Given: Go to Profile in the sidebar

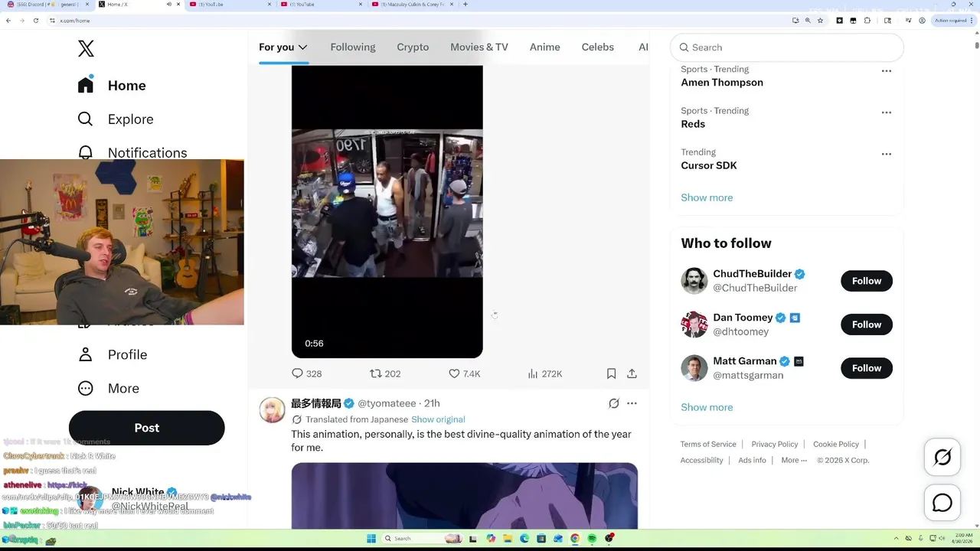Looking at the screenshot, I should [113, 355].
